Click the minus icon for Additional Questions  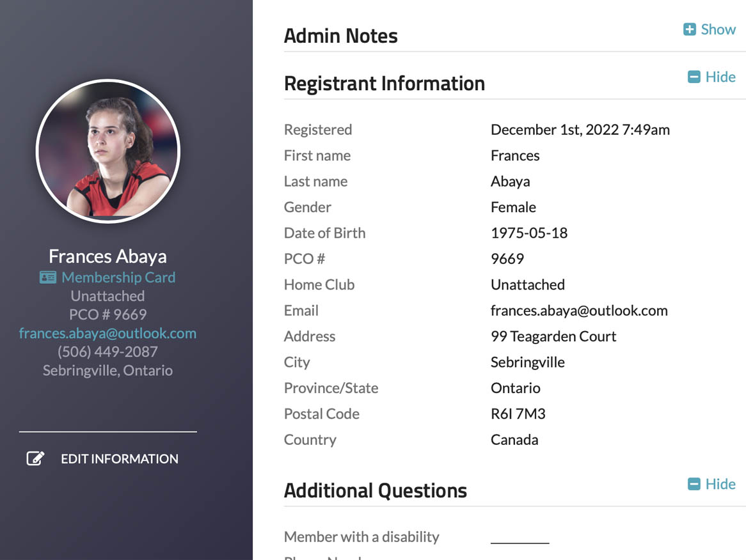(694, 484)
